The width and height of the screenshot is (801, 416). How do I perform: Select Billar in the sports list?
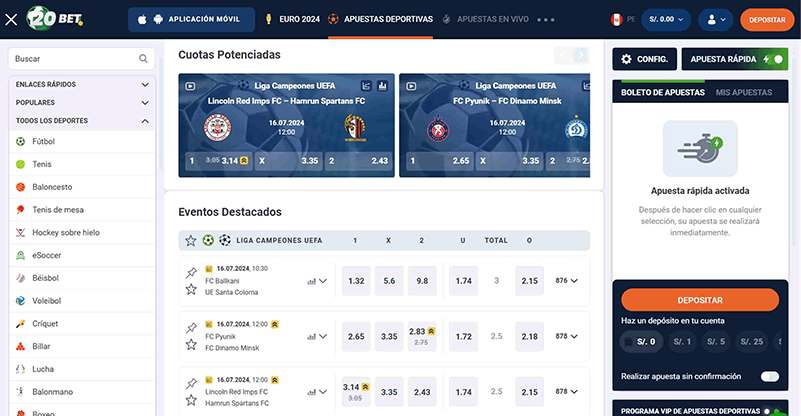point(82,346)
